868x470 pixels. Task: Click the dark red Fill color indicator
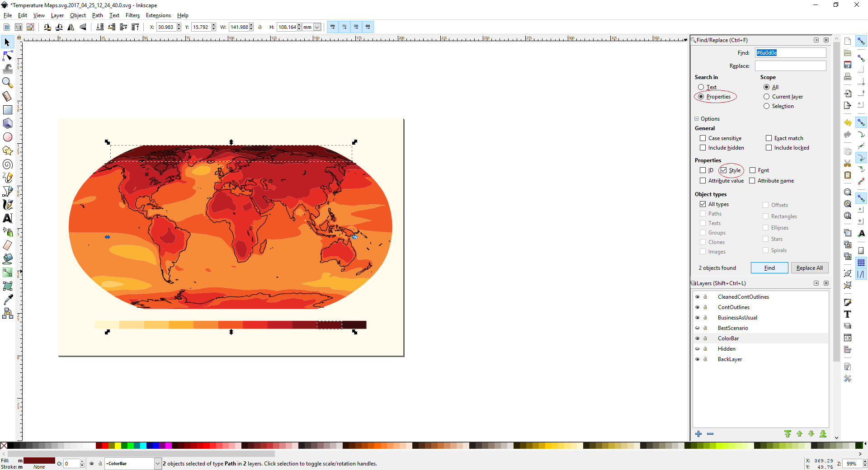[39, 461]
